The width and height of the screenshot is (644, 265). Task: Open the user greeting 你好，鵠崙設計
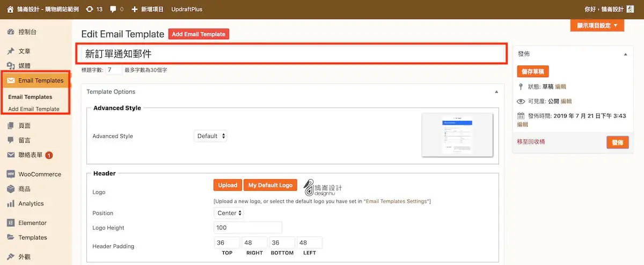pyautogui.click(x=604, y=9)
